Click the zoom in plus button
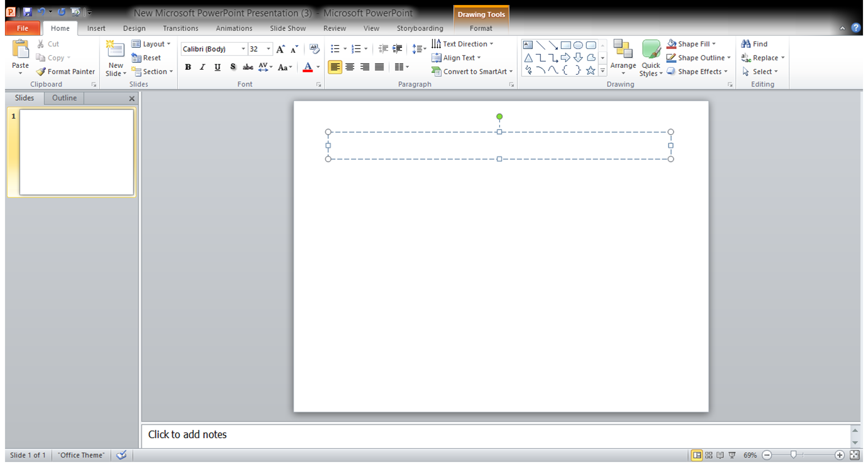The image size is (868, 467). coord(840,455)
